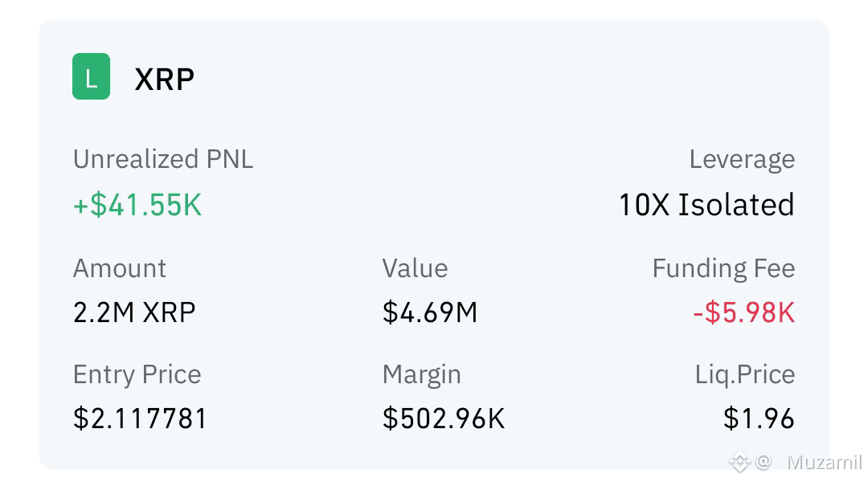Click the -$5.98K funding fee amount
This screenshot has width=868, height=482.
(744, 312)
